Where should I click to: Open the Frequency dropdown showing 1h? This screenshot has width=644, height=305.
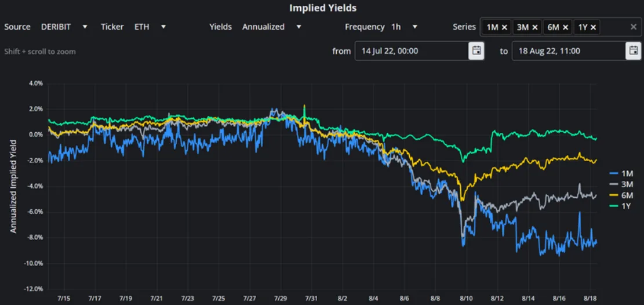[404, 27]
